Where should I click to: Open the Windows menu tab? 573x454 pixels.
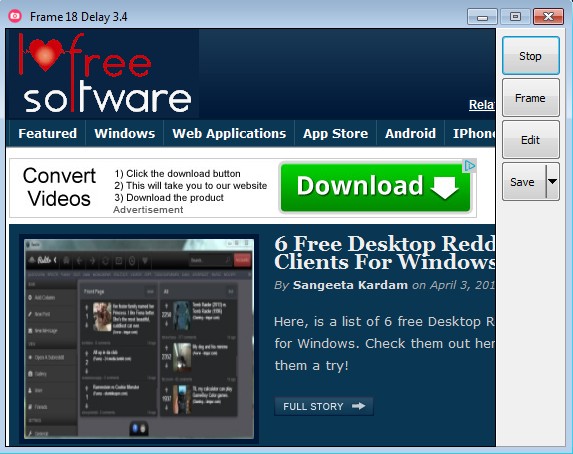125,133
